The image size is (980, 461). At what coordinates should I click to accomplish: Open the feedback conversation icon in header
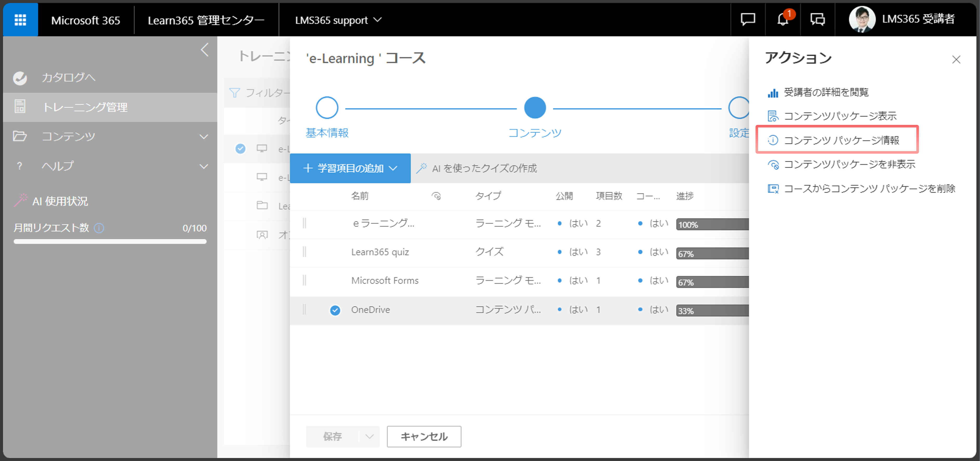[817, 19]
